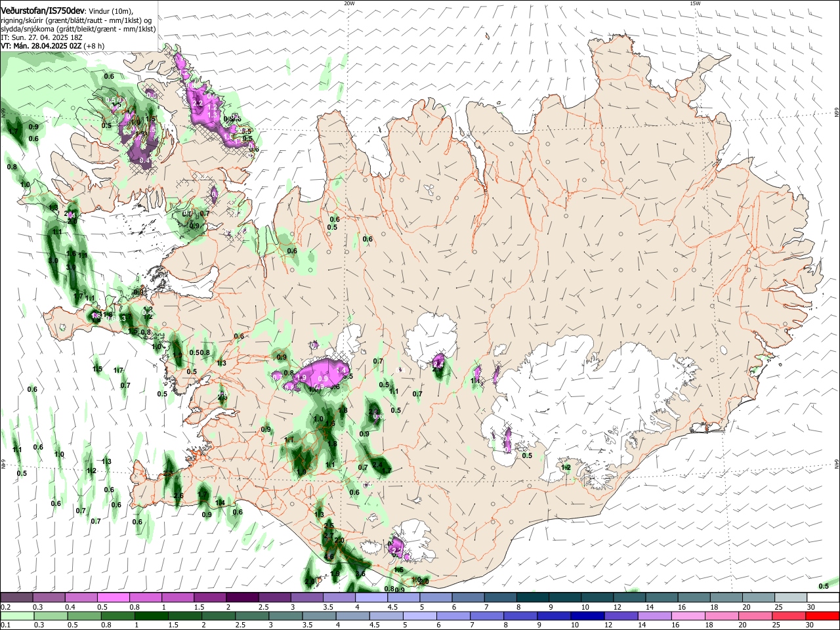Click the 20W longitude label at top
840x630 pixels.
(349, 3)
